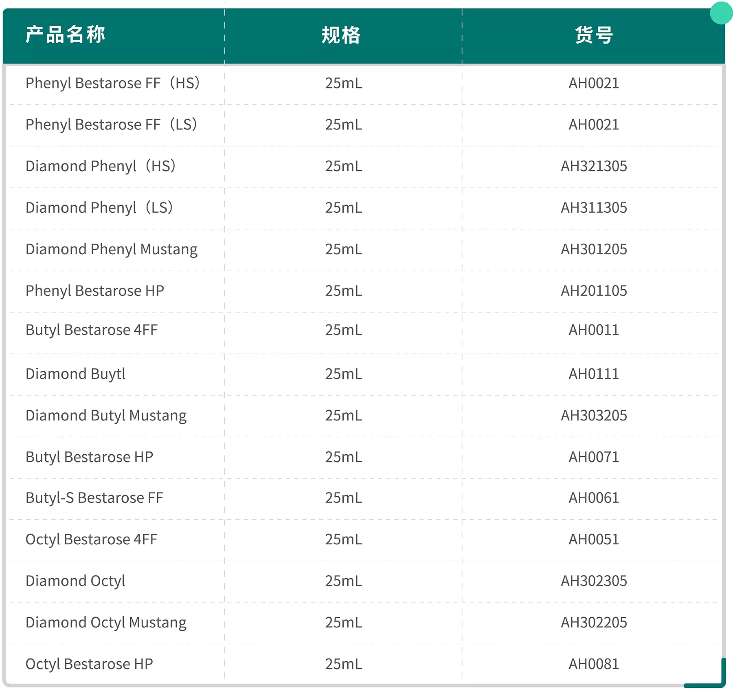Click the 规格 column header
Image resolution: width=733 pixels, height=700 pixels.
pos(341,35)
